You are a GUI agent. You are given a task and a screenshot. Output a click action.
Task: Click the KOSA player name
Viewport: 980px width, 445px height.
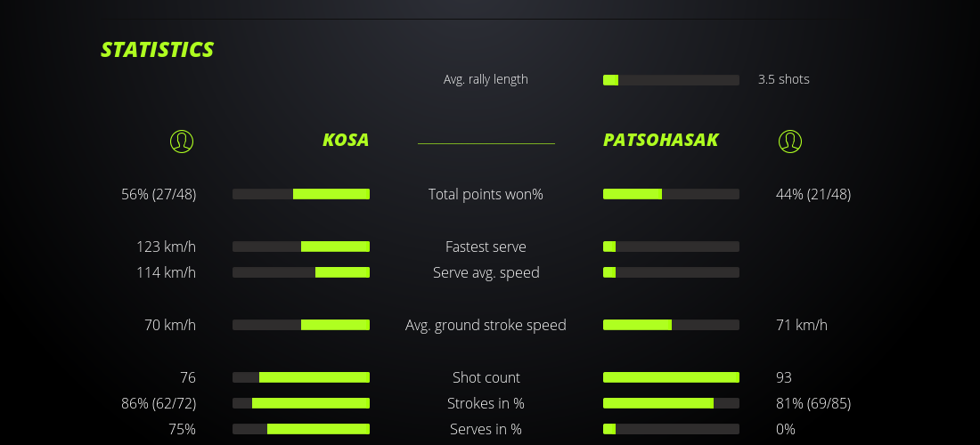(x=346, y=141)
